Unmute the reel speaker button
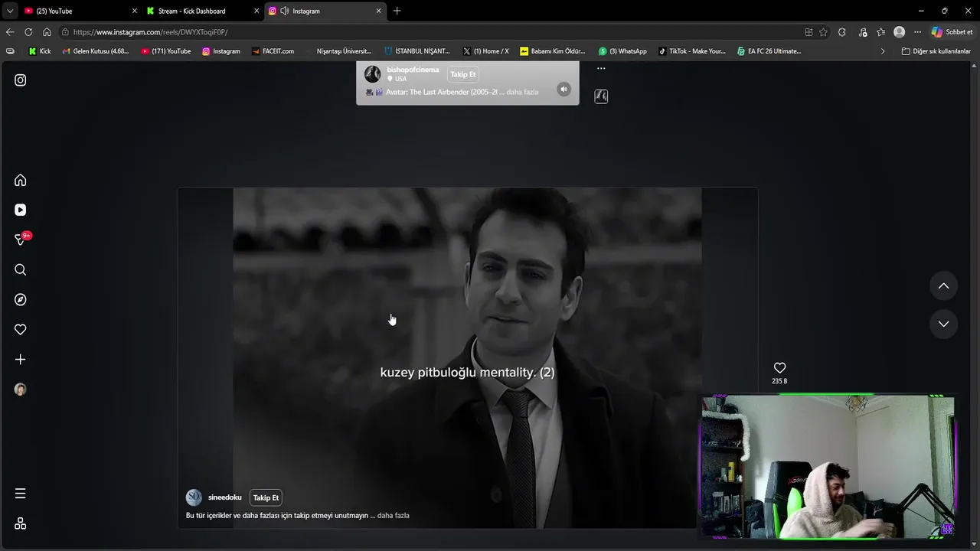 (563, 89)
